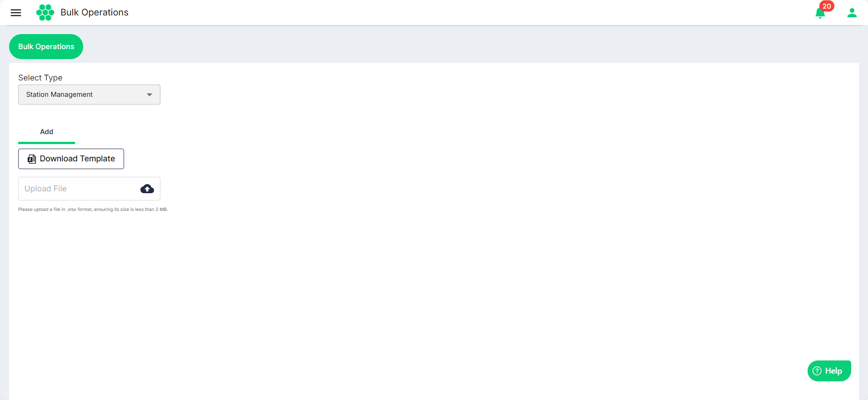Click the green honeycomb app logo

pos(45,13)
